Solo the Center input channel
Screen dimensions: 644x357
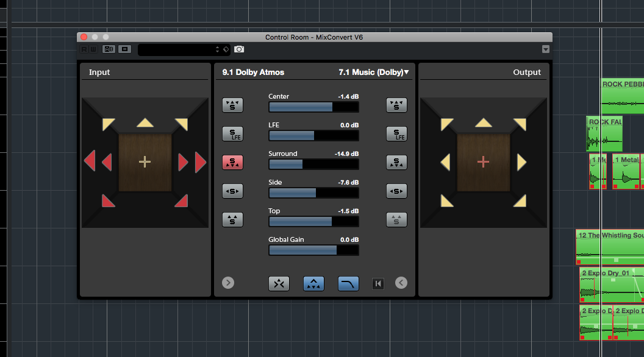232,105
